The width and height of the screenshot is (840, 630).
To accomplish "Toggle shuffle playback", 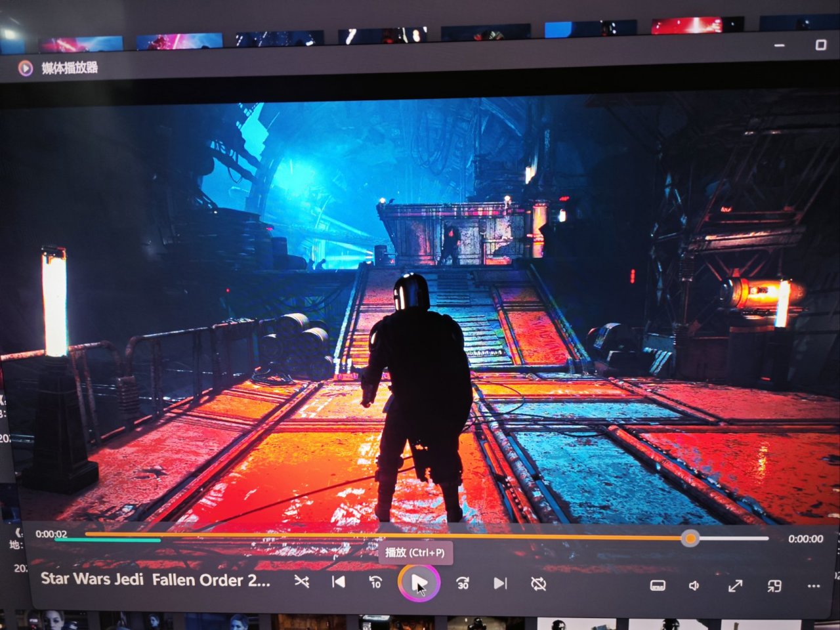I will (x=301, y=581).
